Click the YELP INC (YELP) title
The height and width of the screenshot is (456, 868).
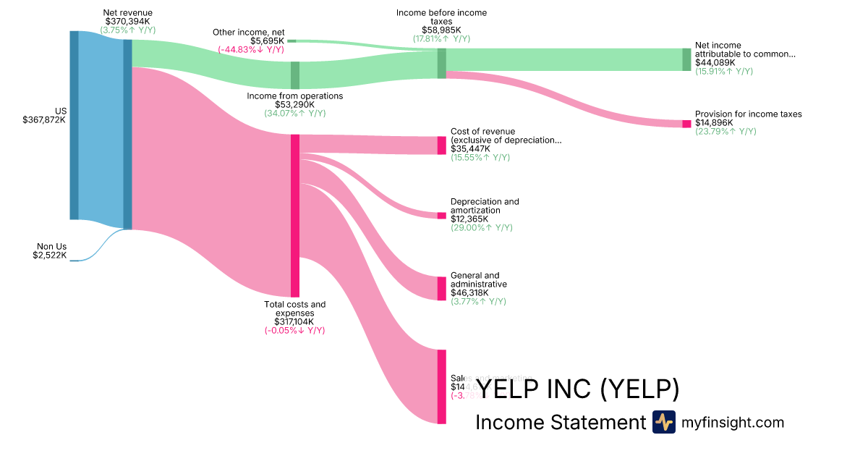tap(579, 389)
